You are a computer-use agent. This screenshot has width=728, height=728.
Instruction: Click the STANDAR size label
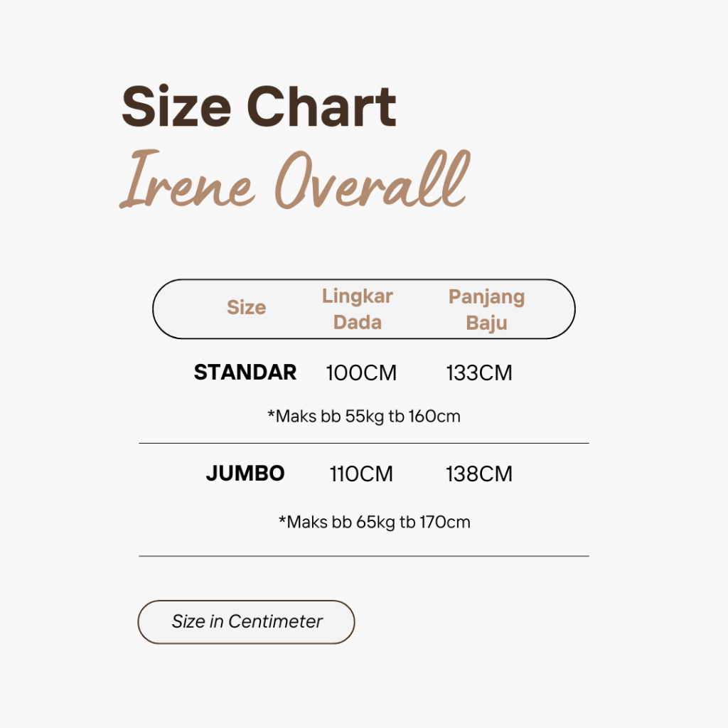tap(245, 373)
